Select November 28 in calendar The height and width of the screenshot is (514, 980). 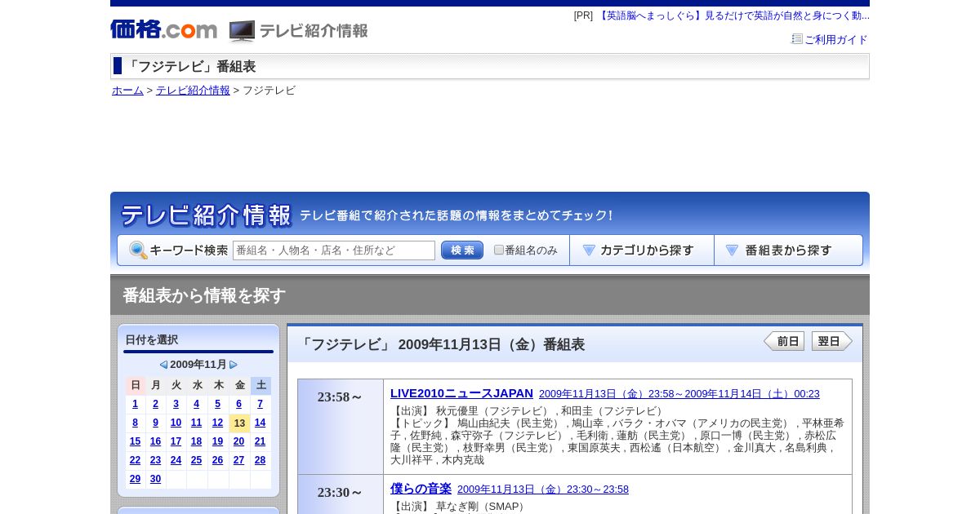point(261,460)
